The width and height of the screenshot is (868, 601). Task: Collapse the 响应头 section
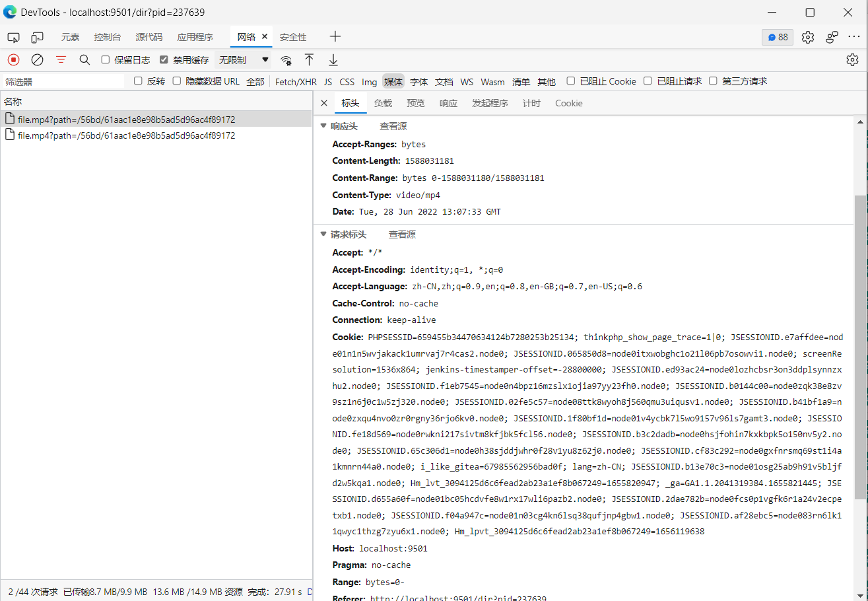point(323,126)
